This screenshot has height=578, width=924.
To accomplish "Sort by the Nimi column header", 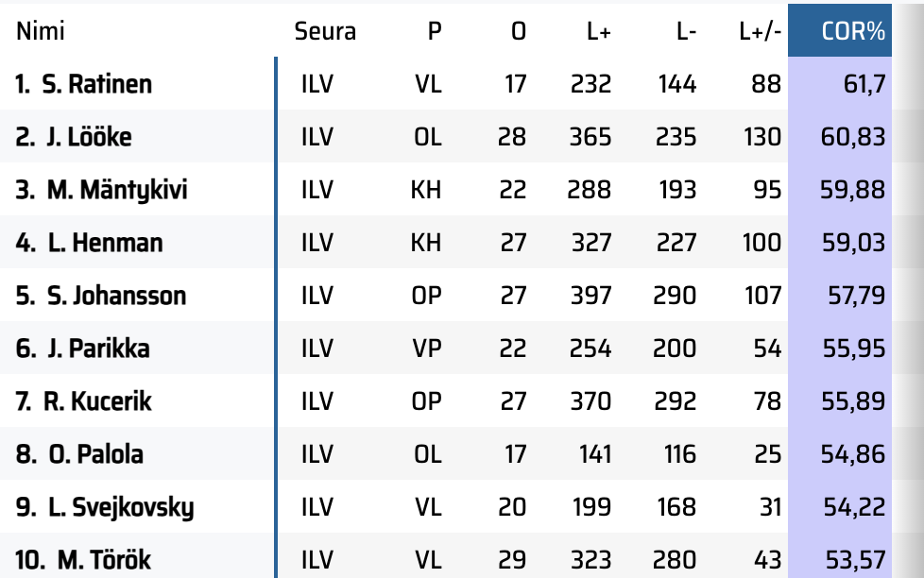I will pos(41,31).
